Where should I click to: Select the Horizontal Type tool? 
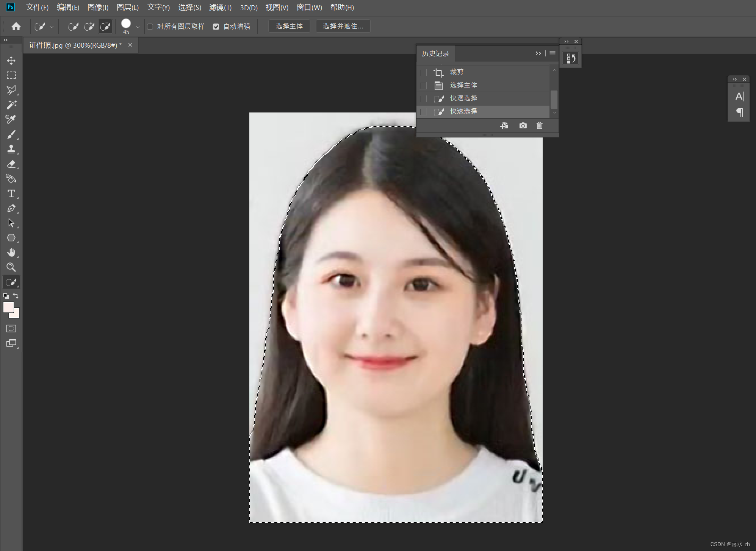(x=11, y=194)
